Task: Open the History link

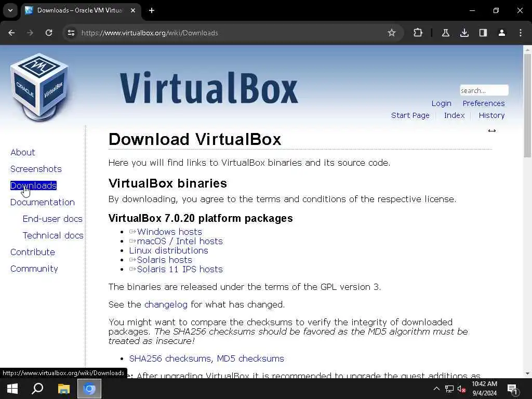Action: coord(491,115)
